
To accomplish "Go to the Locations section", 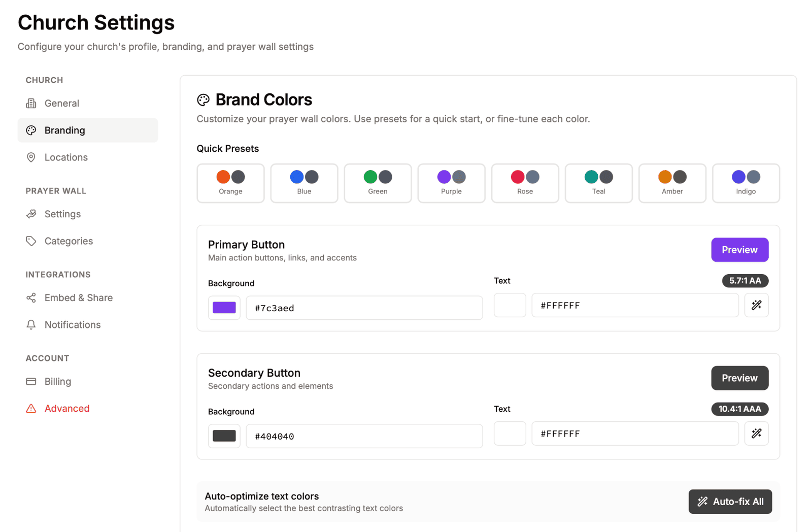I will tap(88, 157).
